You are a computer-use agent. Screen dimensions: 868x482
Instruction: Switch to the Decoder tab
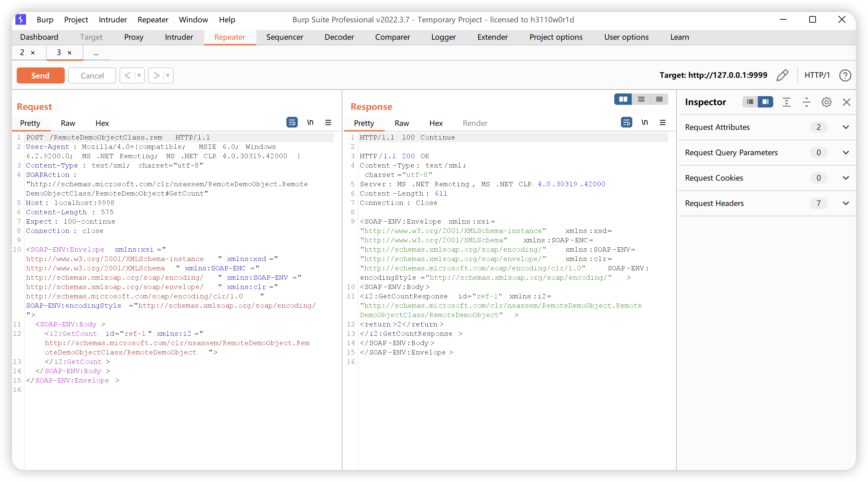click(x=339, y=37)
